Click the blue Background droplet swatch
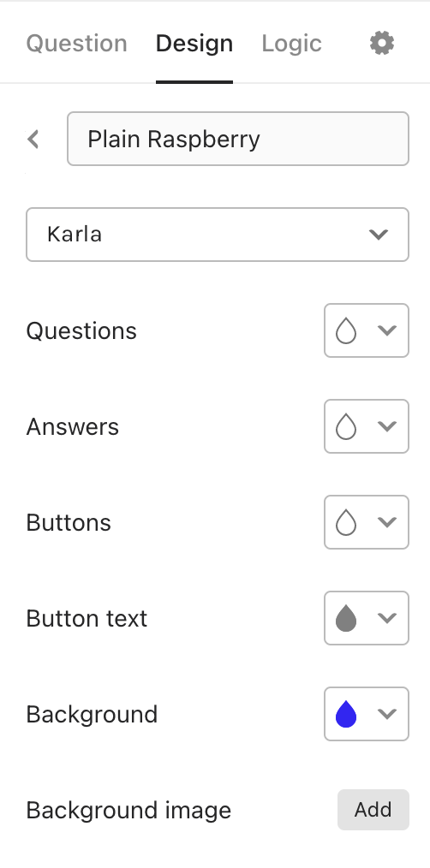 346,714
